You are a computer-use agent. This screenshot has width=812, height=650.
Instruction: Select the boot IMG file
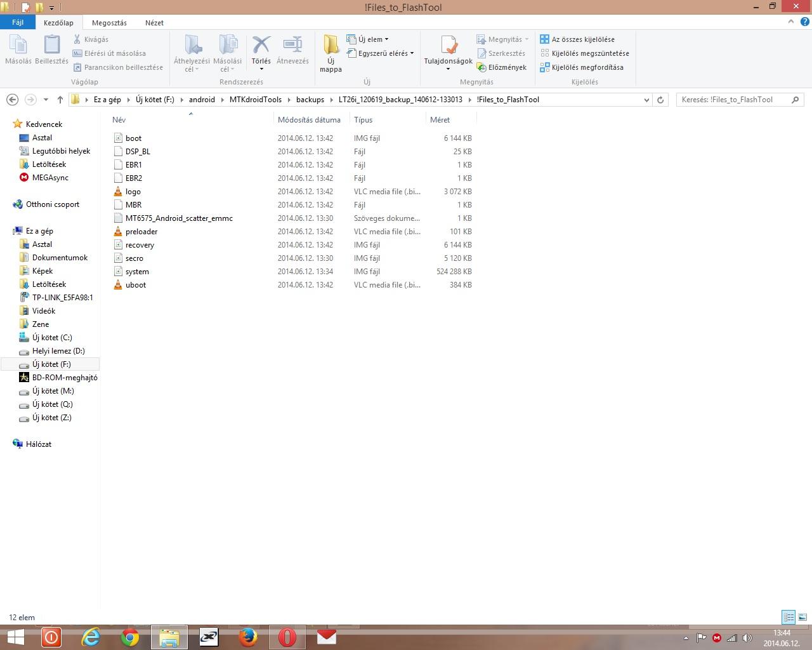coord(128,138)
